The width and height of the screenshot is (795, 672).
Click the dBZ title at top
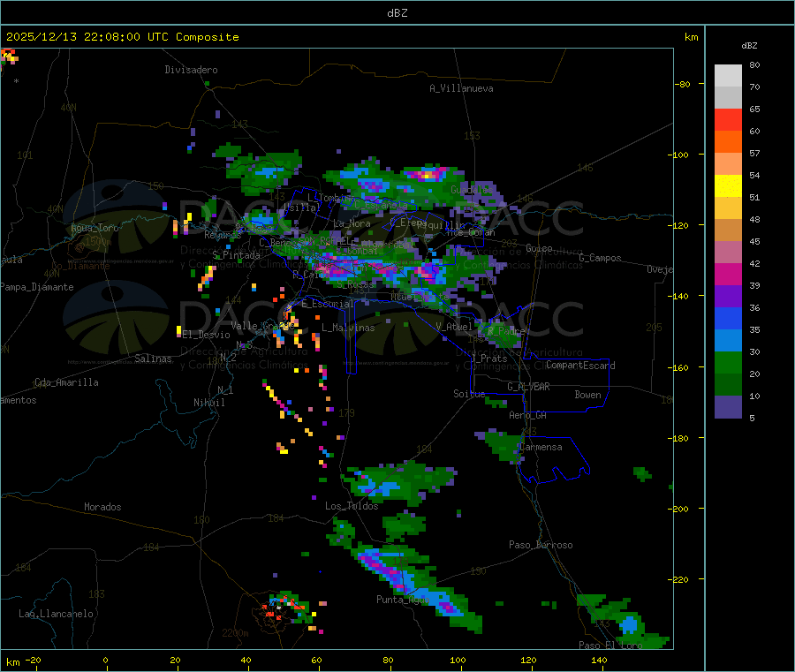(397, 13)
